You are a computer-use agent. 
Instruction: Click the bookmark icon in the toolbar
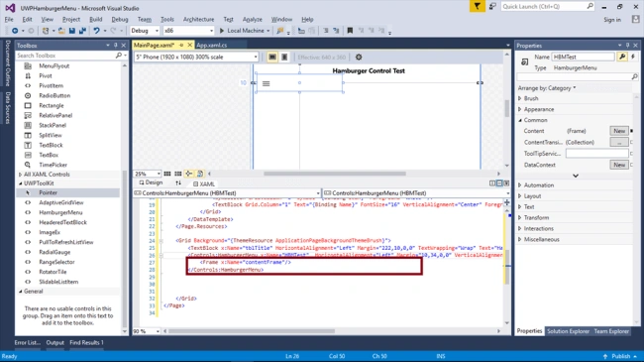350,31
